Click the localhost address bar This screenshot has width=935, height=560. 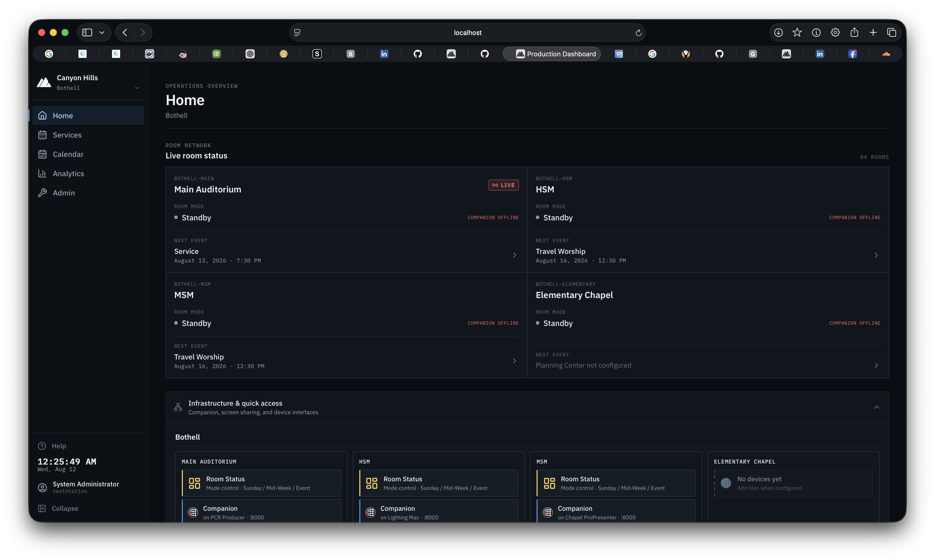467,32
